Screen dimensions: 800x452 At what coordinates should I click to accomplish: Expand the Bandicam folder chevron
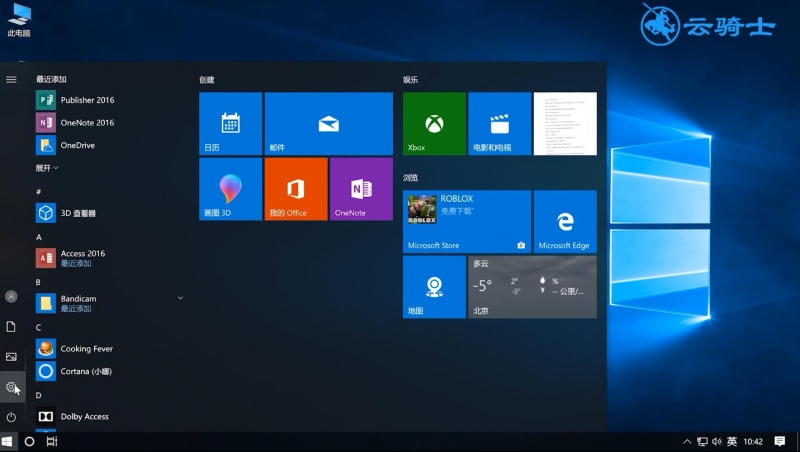tap(180, 298)
